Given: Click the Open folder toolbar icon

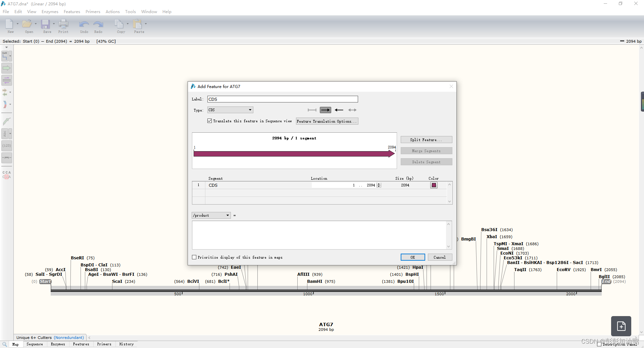Looking at the screenshot, I should click(x=27, y=24).
